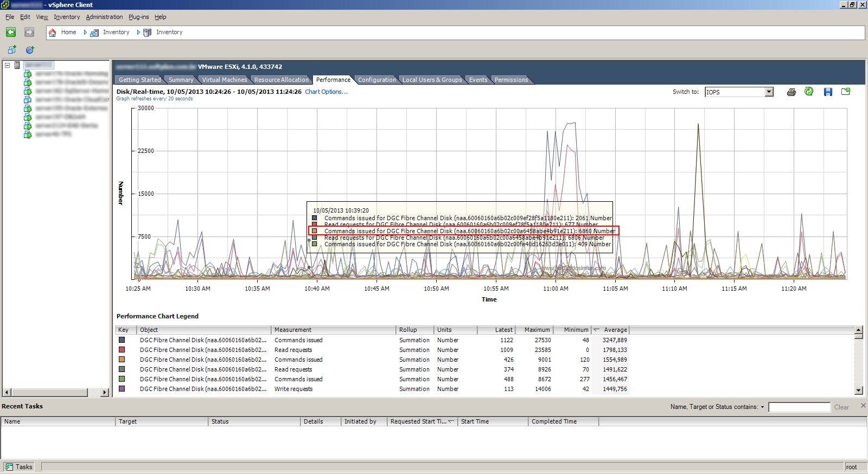
Task: Sort recent tasks by the Initiated by column
Action: (364, 421)
